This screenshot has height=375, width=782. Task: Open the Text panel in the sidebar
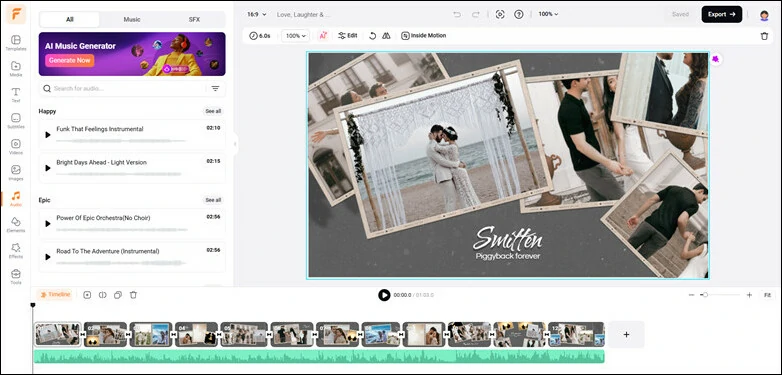pos(15,95)
